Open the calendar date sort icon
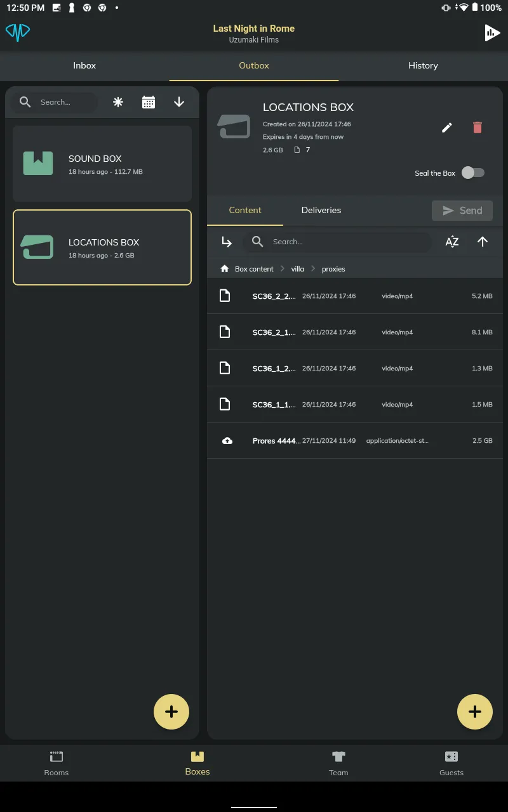The height and width of the screenshot is (812, 508). (149, 102)
